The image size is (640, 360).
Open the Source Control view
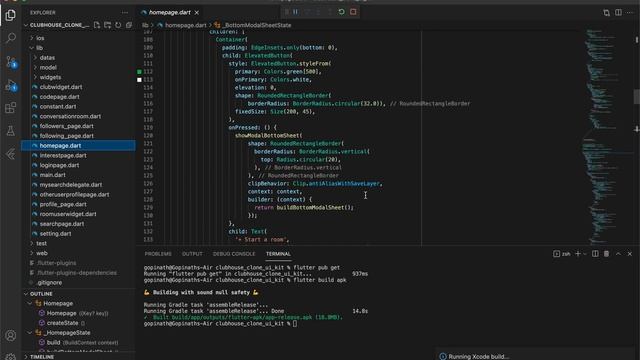click(x=11, y=62)
